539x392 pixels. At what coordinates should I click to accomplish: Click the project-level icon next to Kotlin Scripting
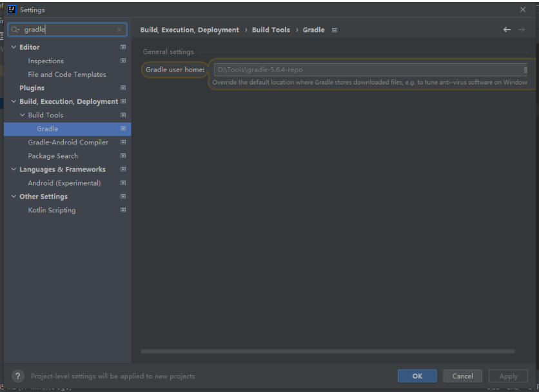123,210
